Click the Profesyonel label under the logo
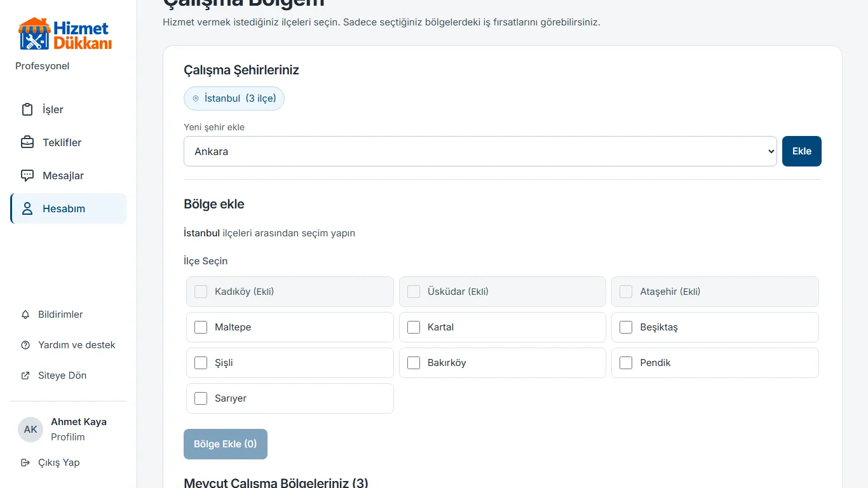Screen dimensions: 868x488 [43, 66]
